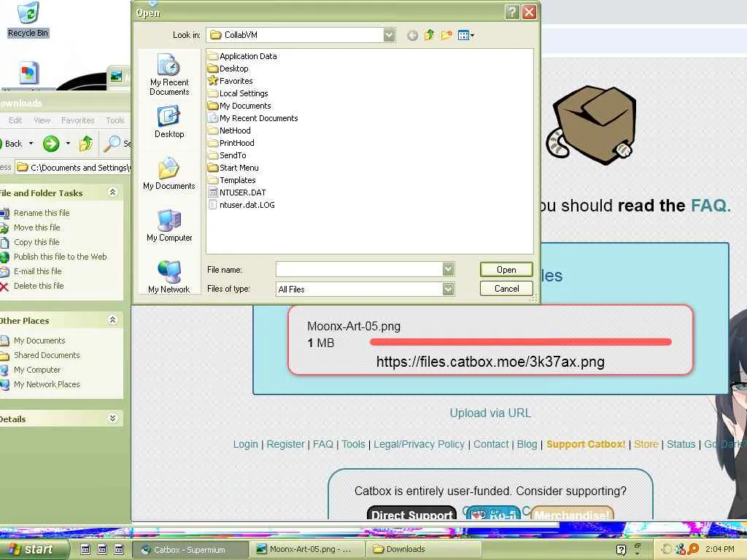Collapse File and Folder Tasks panel
The height and width of the screenshot is (560, 747).
click(112, 192)
